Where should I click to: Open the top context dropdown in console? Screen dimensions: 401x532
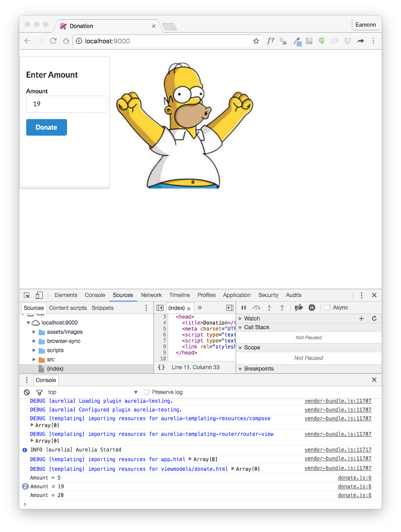pyautogui.click(x=92, y=392)
